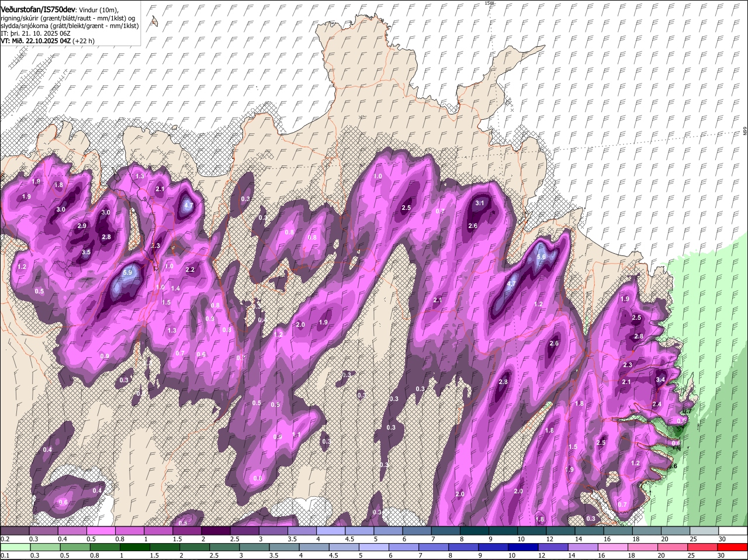Viewport: 748px width, 560px height.
Task: Click the lavender snow swatch between 4 and 4.5
Action: (x=331, y=531)
